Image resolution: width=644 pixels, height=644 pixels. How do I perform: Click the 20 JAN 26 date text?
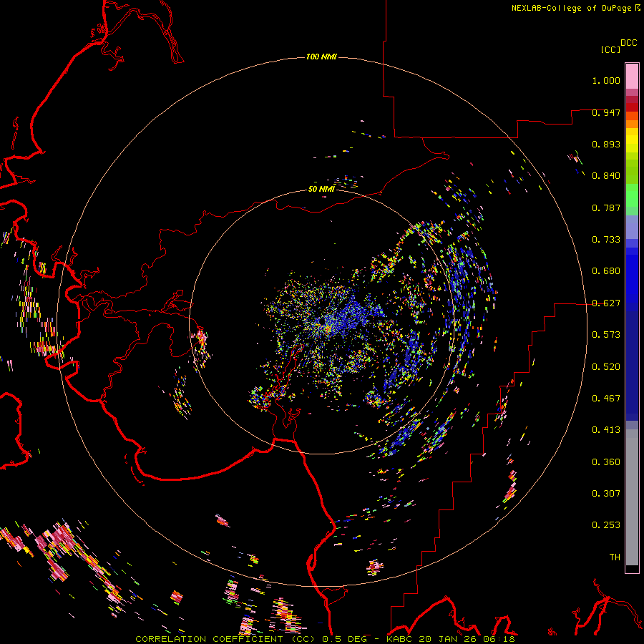(448, 639)
